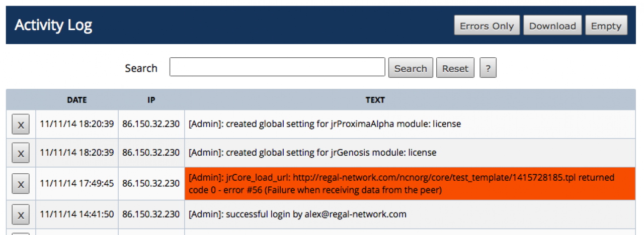Click the jrGenosis global setting message
Image resolution: width=644 pixels, height=235 pixels.
click(312, 152)
